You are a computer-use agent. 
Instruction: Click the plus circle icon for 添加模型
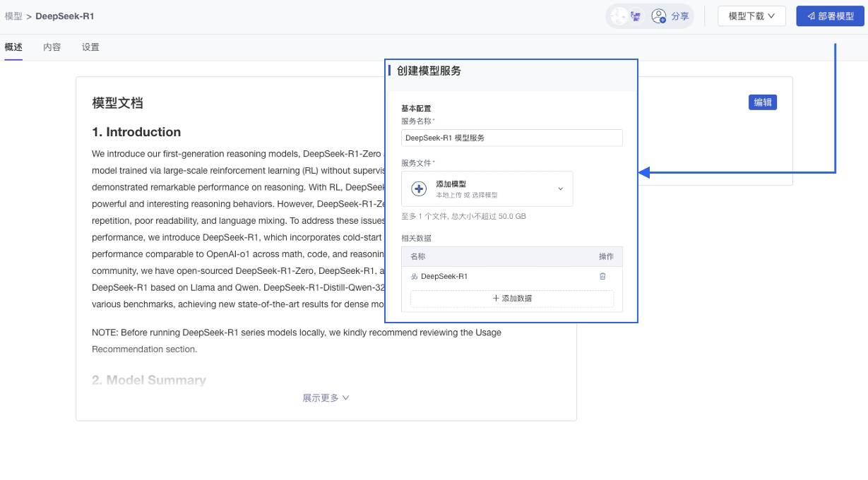(x=419, y=188)
